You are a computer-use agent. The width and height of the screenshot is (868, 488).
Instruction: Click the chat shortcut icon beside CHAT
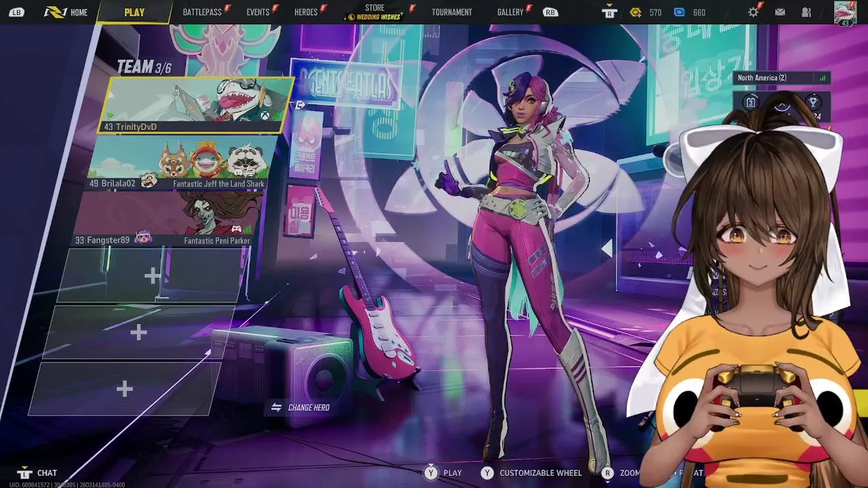(x=24, y=473)
